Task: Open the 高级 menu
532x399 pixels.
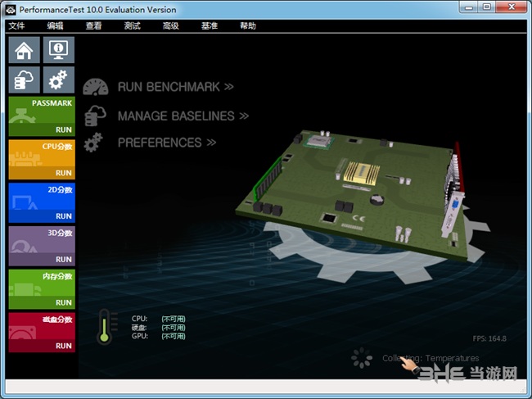Action: [x=171, y=25]
